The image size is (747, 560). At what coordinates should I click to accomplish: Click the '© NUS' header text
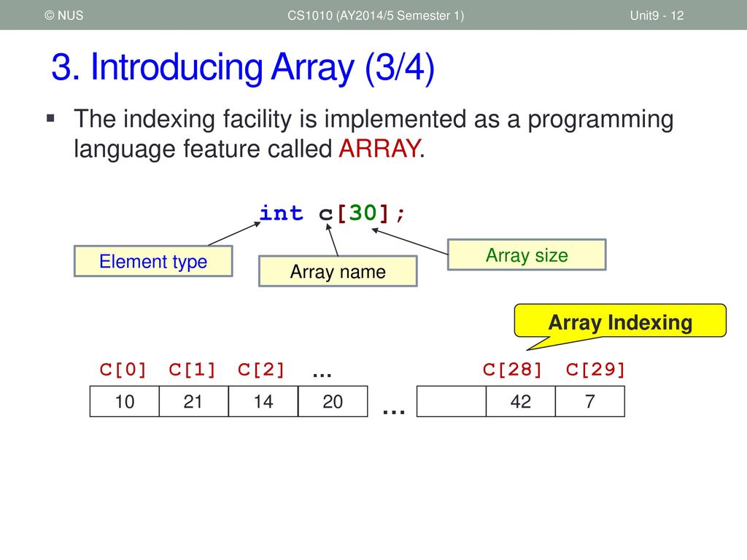(x=64, y=15)
